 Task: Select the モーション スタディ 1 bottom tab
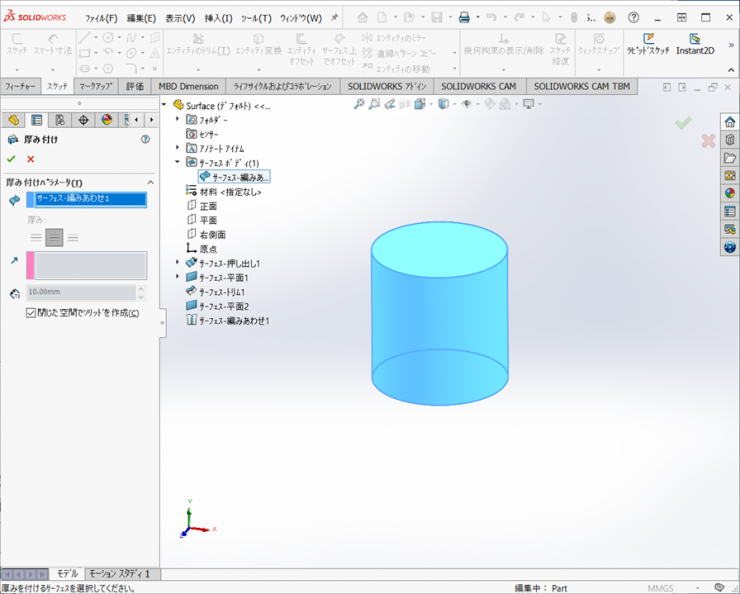pos(119,574)
